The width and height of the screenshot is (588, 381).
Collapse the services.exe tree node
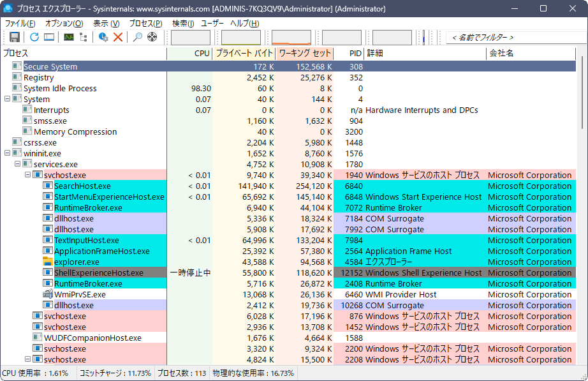pyautogui.click(x=17, y=164)
